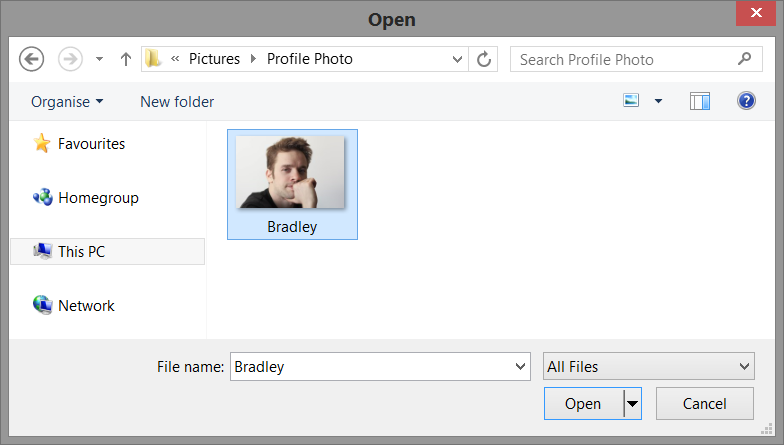Click the Pictures breadcrumb in address bar
The height and width of the screenshot is (445, 784).
[x=214, y=59]
